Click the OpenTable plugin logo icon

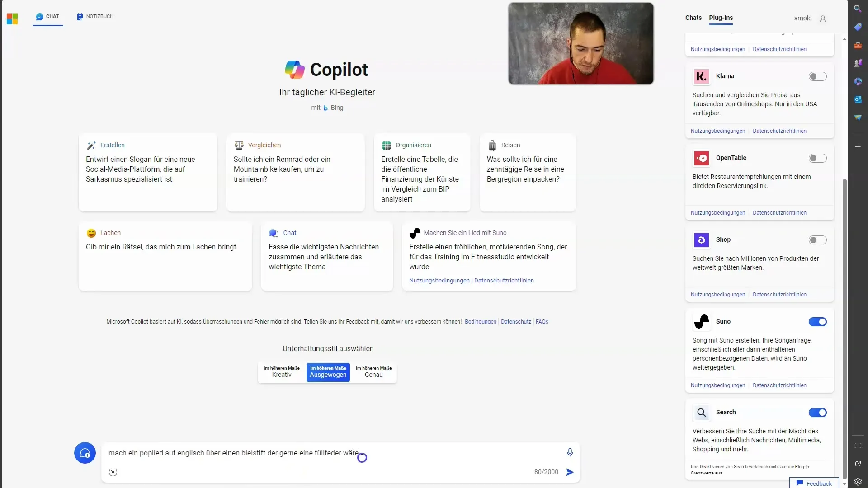click(702, 158)
